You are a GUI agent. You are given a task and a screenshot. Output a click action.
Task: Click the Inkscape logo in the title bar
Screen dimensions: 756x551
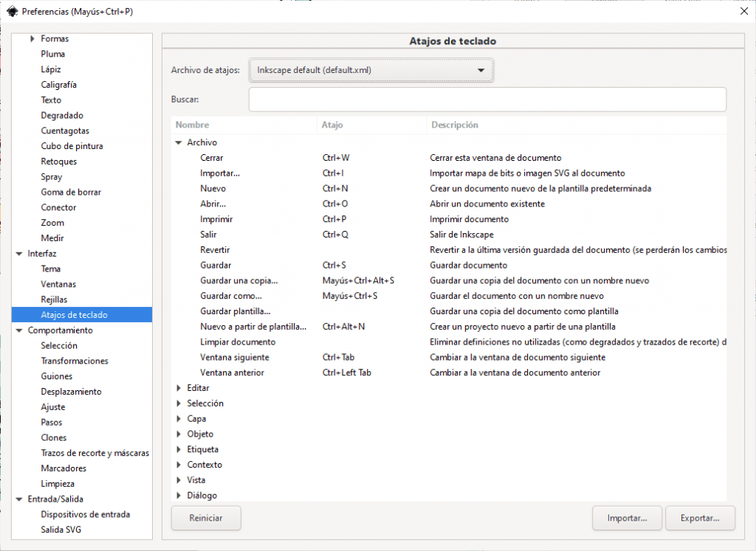click(x=12, y=11)
